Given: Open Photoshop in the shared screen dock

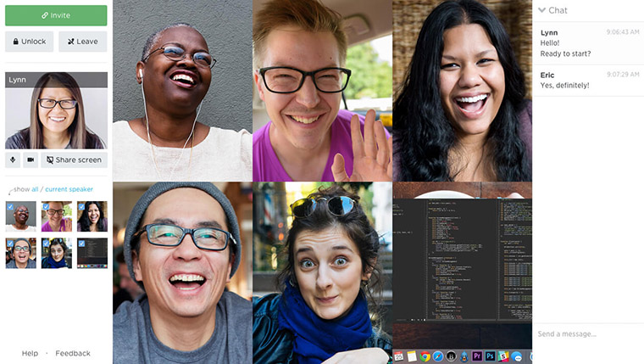Looking at the screenshot, I should (490, 356).
